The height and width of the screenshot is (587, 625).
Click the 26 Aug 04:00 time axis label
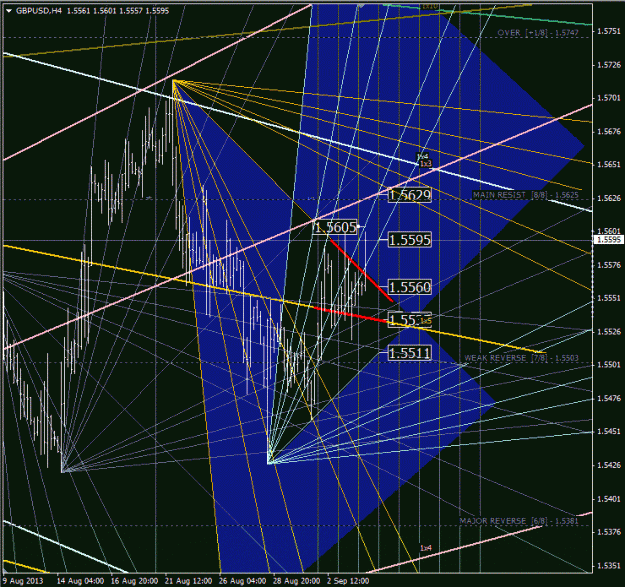click(x=242, y=581)
